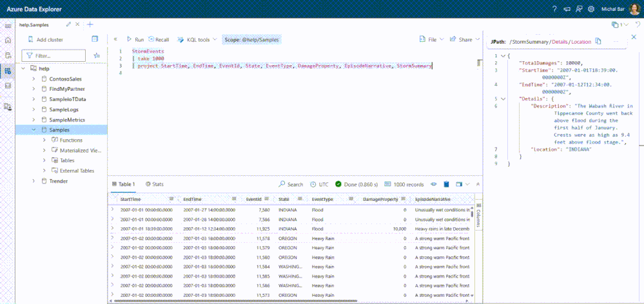Copy the JPath with the copy icon

click(598, 41)
